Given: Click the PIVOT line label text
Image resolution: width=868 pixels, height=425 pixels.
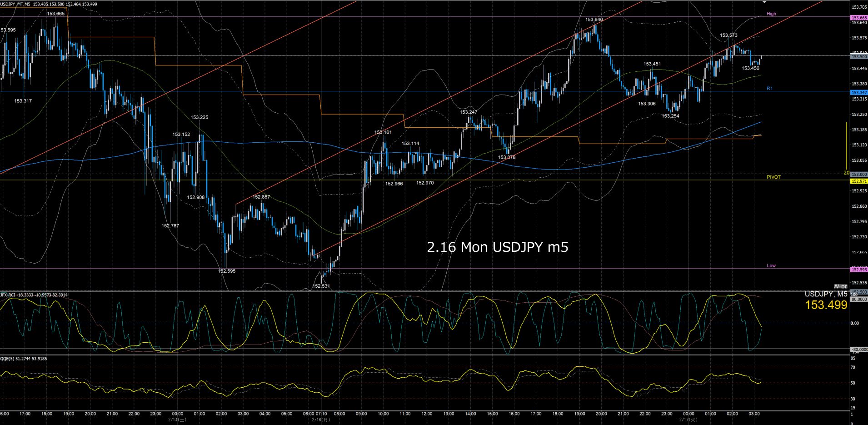Looking at the screenshot, I should [773, 177].
